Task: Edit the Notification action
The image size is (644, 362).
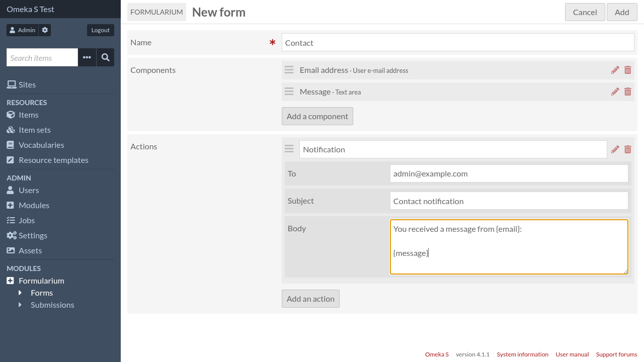Action: tap(615, 149)
